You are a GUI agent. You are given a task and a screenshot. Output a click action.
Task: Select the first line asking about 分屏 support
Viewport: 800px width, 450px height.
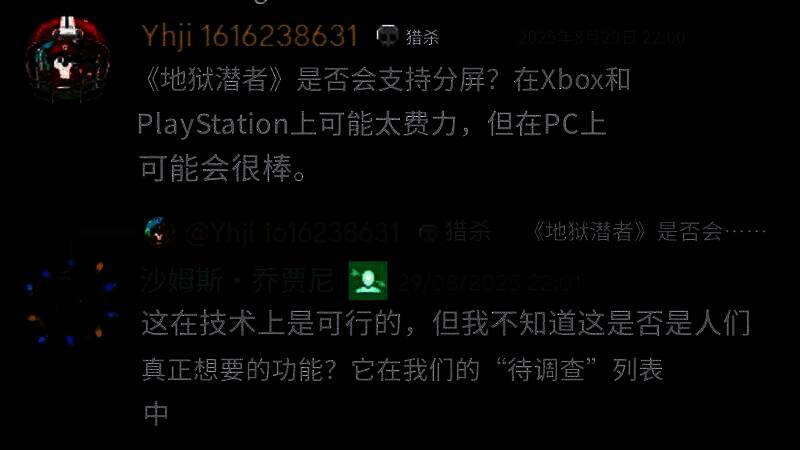[x=386, y=80]
